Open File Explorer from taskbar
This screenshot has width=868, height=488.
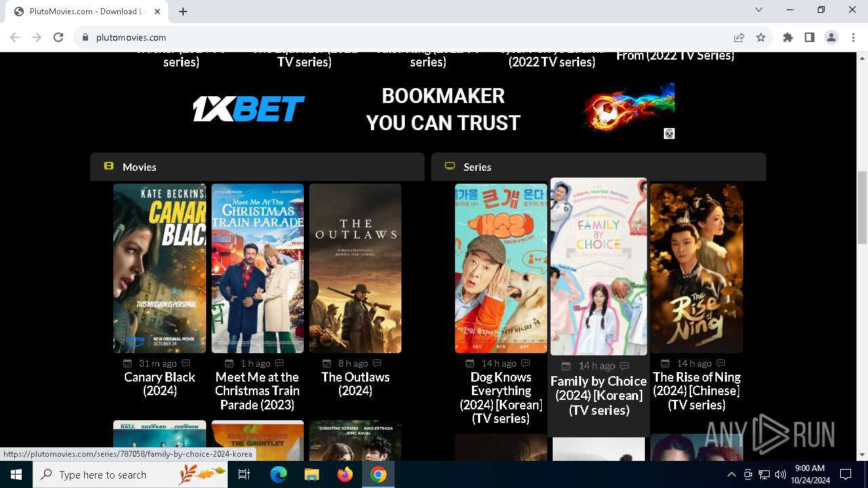(x=311, y=474)
